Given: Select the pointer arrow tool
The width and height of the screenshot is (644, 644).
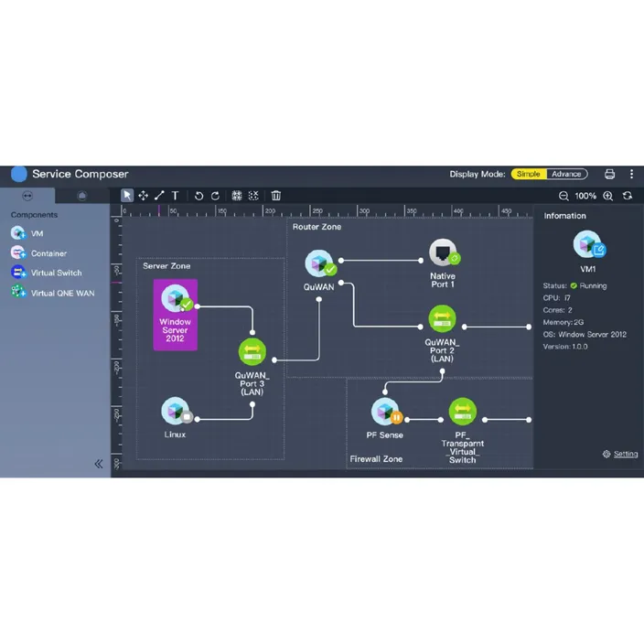Looking at the screenshot, I should (x=127, y=196).
